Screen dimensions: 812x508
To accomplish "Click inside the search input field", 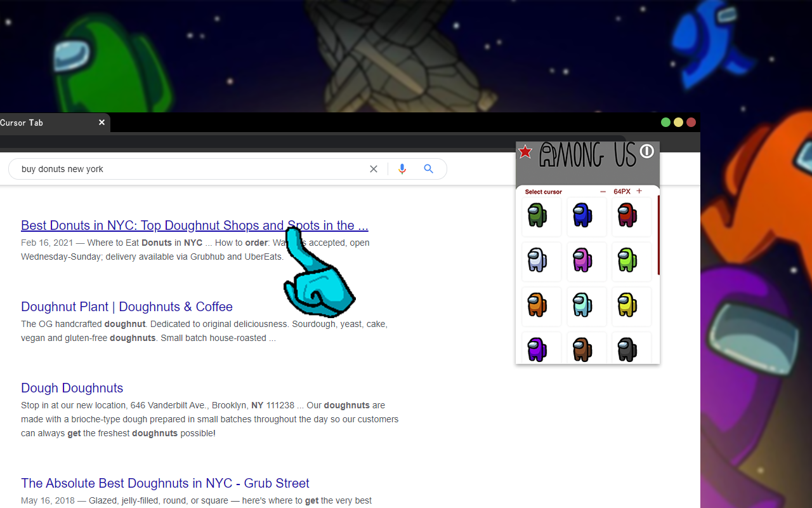I will click(190, 168).
